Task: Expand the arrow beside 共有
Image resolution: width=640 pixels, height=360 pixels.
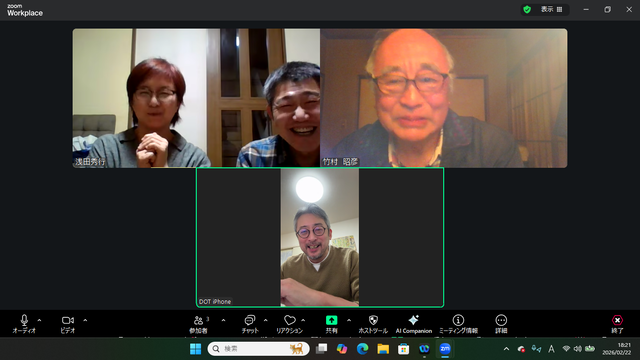Action: click(349, 320)
